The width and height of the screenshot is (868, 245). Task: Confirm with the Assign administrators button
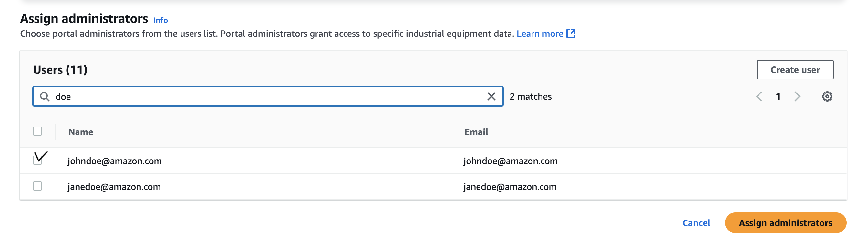(x=785, y=223)
